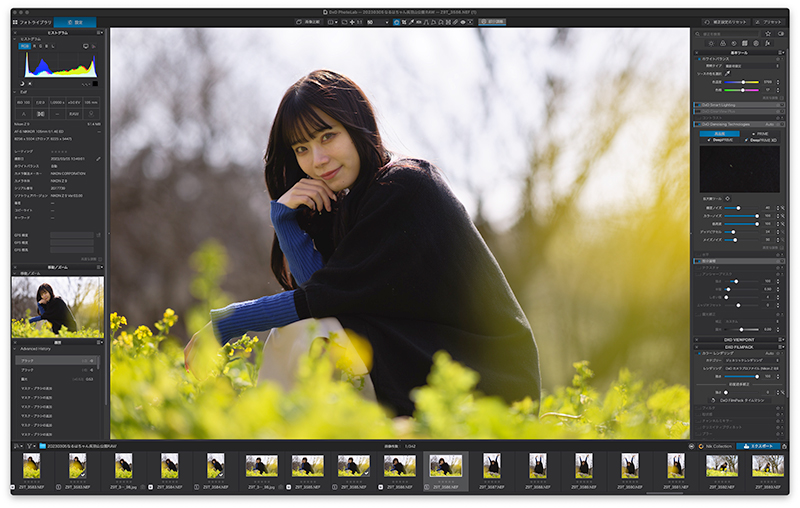Screen dimensions: 800x508
Task: Open the zoom level dropdown
Action: pos(387,22)
